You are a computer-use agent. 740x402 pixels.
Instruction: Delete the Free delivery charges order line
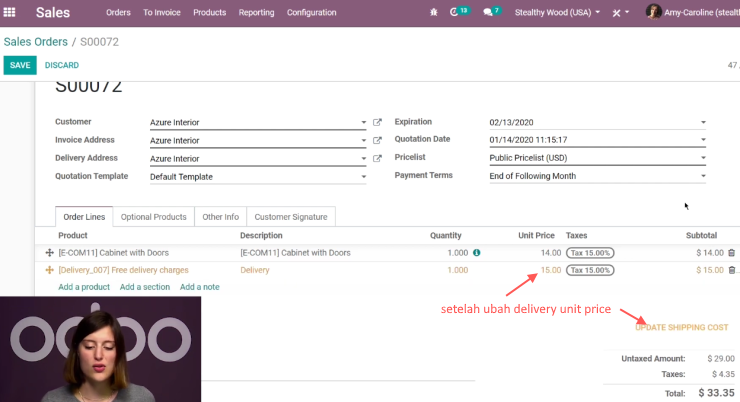(732, 270)
